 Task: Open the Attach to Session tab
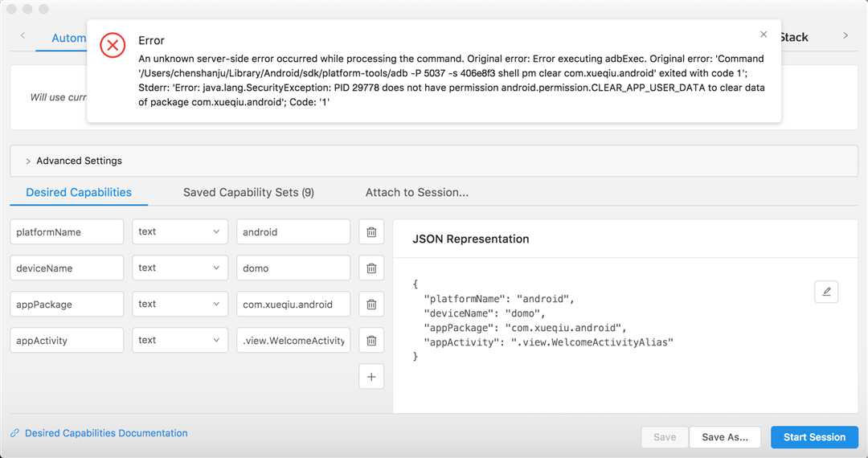pyautogui.click(x=416, y=193)
